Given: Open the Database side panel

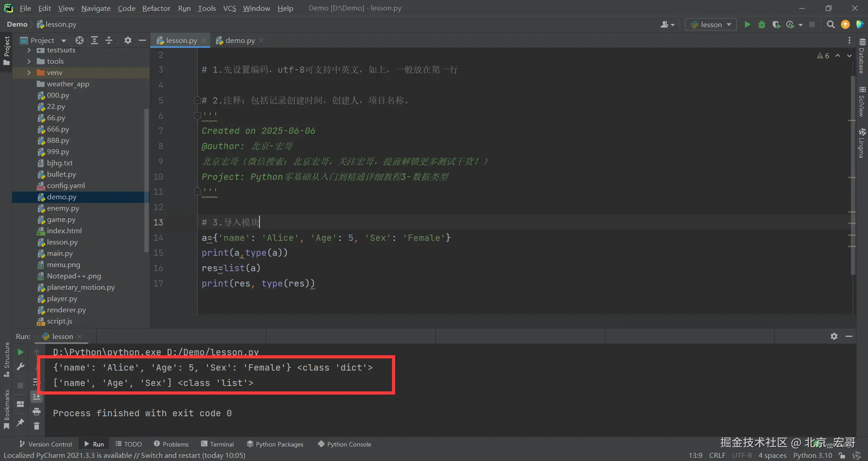Looking at the screenshot, I should [862, 56].
